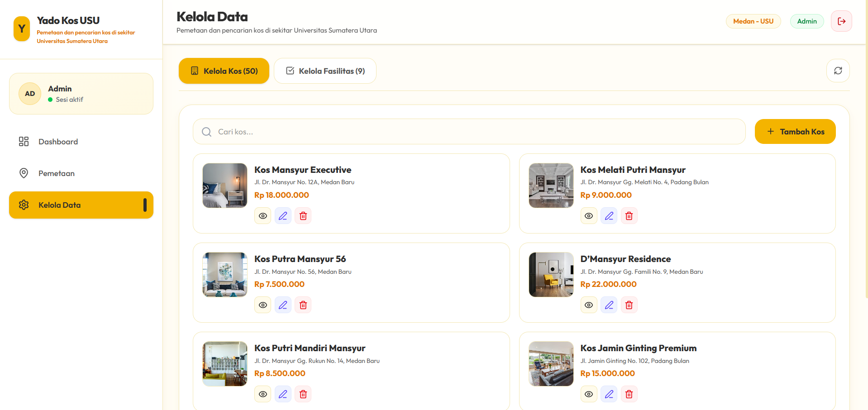
Task: Edit Kos Mansyur Executive with pencil icon
Action: [283, 216]
